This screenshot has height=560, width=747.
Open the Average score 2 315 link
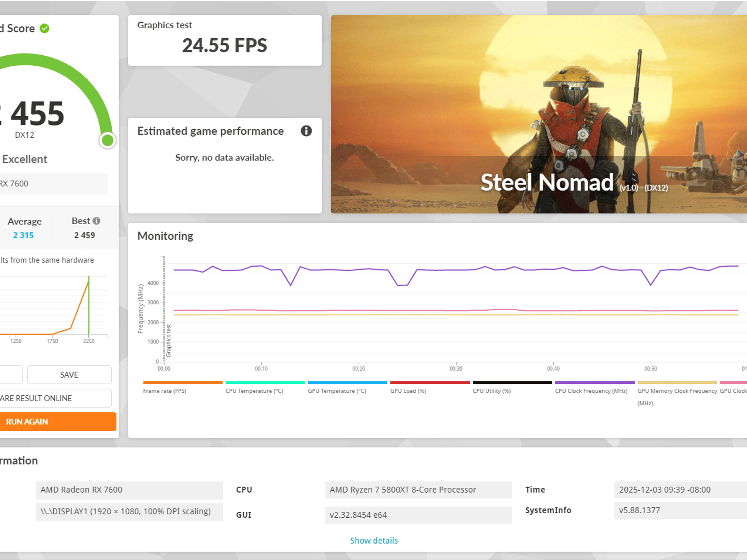(x=23, y=235)
